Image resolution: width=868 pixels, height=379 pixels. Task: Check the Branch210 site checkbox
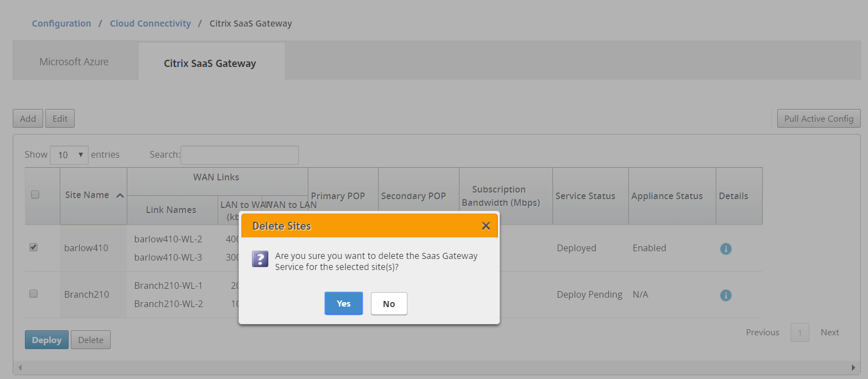[33, 294]
